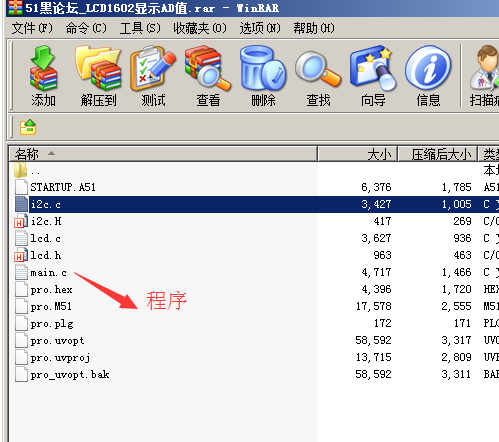The image size is (499, 442).
Task: Go up one folder level icon
Action: [x=28, y=127]
